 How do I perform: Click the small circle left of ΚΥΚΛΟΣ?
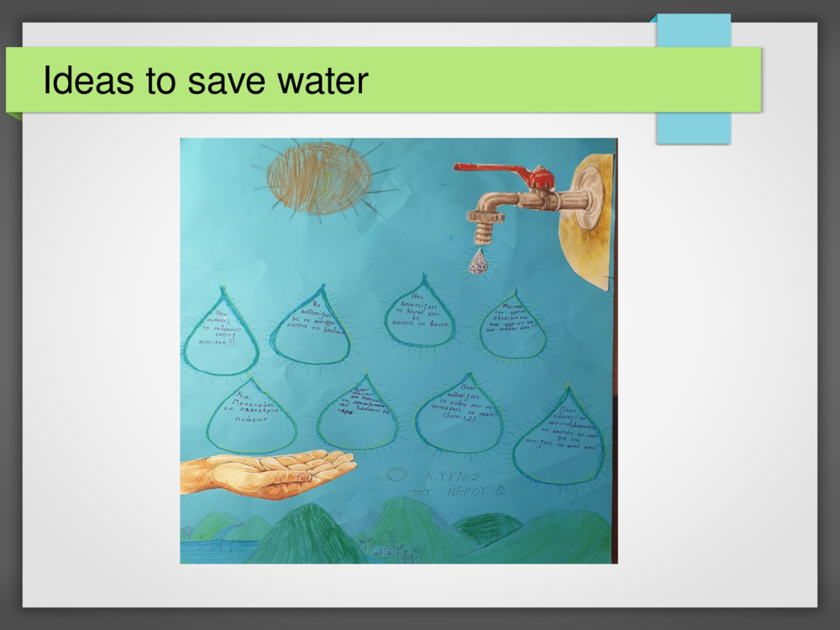click(x=396, y=474)
